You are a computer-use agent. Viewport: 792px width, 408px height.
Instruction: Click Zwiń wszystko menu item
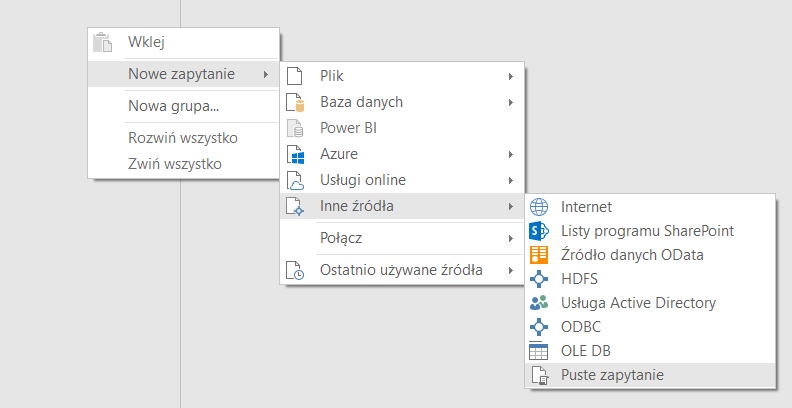coord(175,163)
